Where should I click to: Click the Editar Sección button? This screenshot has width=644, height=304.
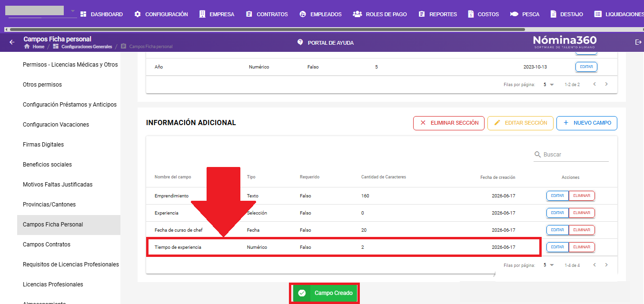point(521,123)
